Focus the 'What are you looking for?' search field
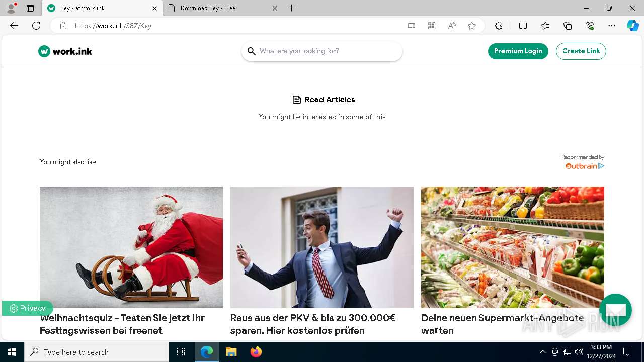 322,51
